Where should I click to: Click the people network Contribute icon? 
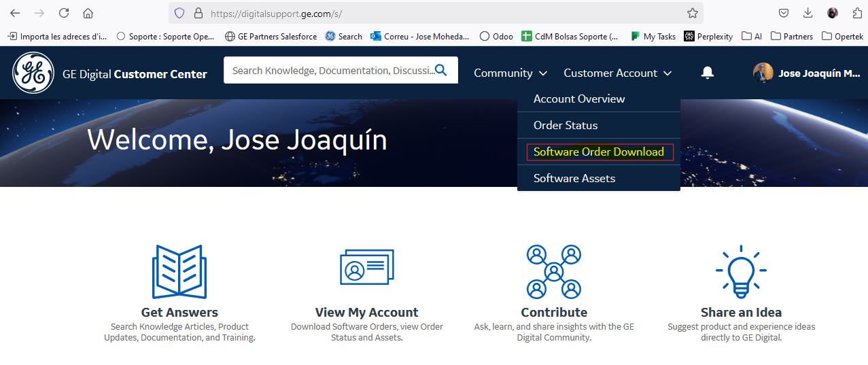(554, 272)
